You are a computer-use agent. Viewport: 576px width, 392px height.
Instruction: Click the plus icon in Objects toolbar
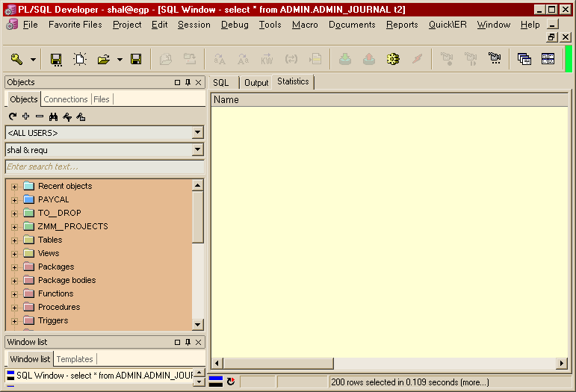pos(25,116)
